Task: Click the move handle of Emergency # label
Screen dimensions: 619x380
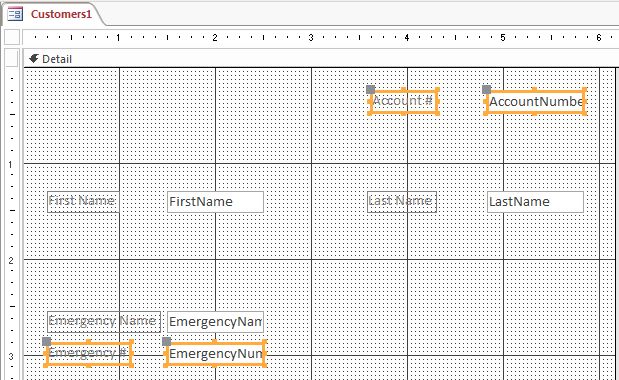Action: point(47,341)
